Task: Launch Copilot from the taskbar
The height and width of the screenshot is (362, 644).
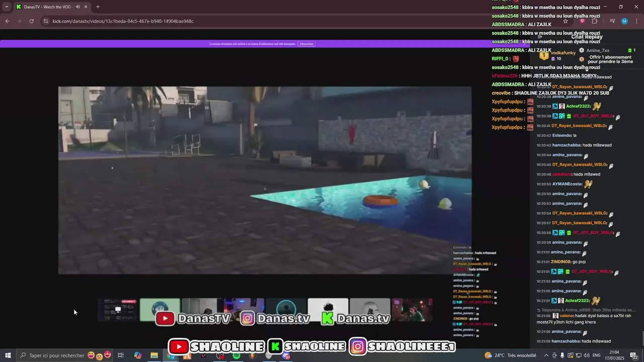Action: click(x=137, y=355)
